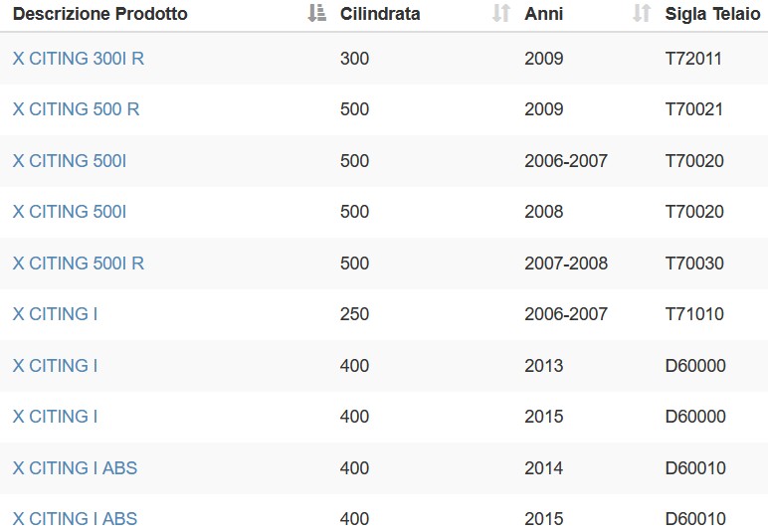Open X CITING I link for 2013
Screen dimensions: 768x532
coord(56,366)
